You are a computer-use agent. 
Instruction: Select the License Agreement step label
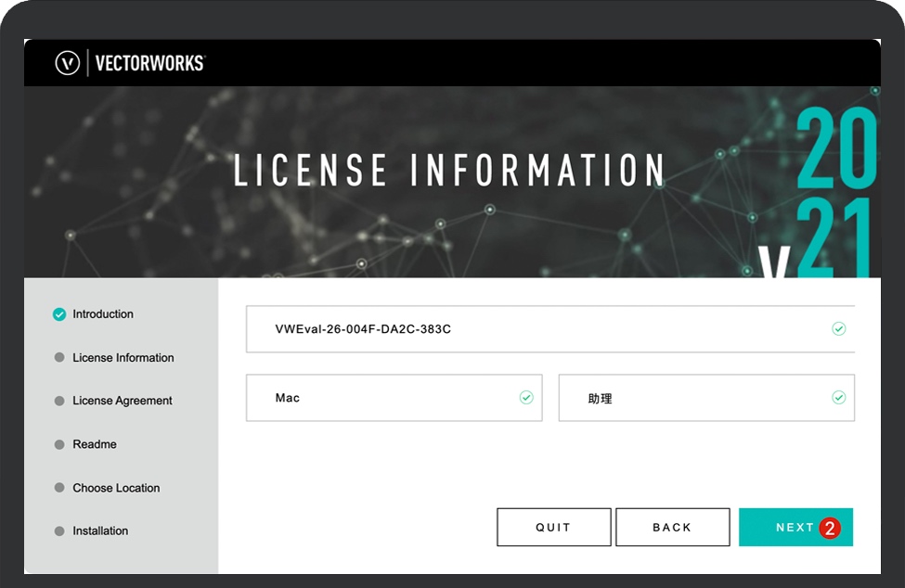pyautogui.click(x=123, y=401)
